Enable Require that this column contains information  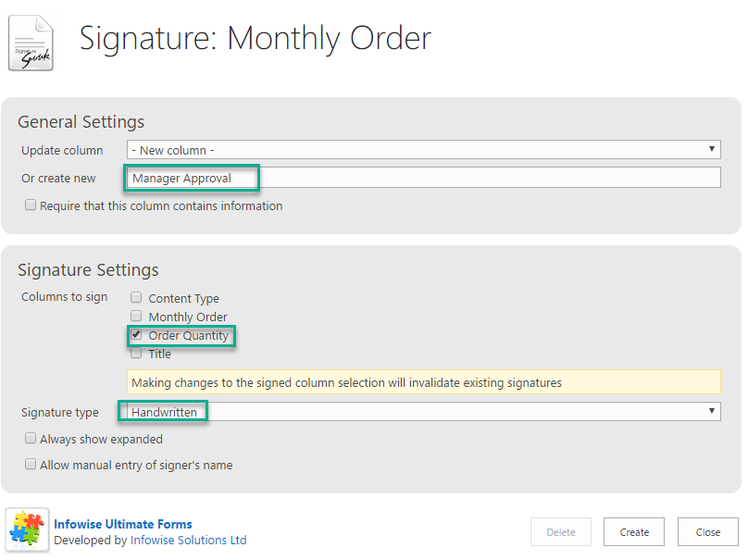coord(30,205)
